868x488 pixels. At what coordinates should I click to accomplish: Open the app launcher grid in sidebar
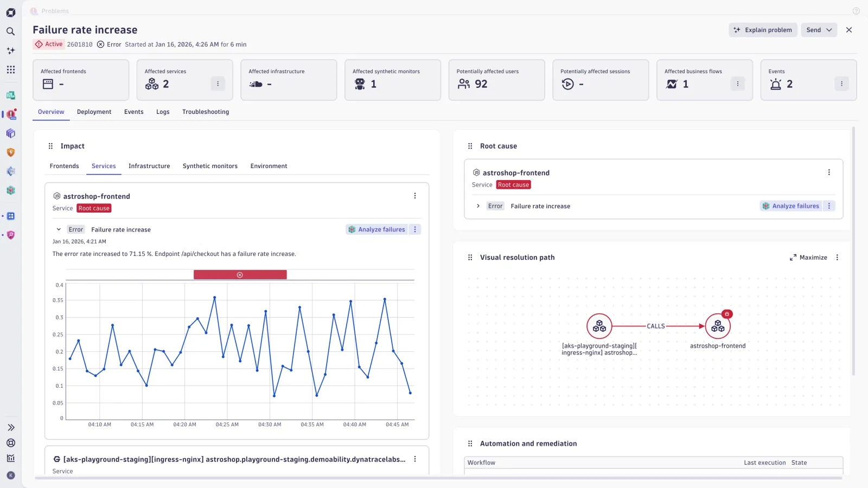point(11,69)
